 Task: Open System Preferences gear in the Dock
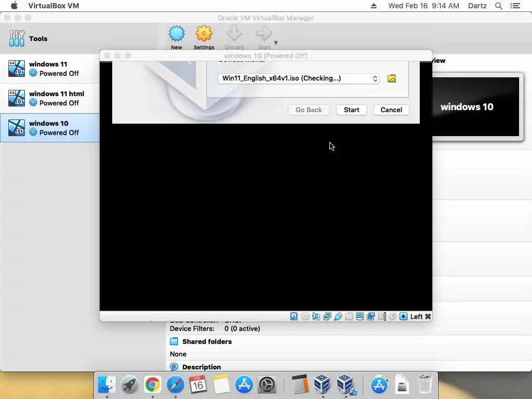point(267,384)
